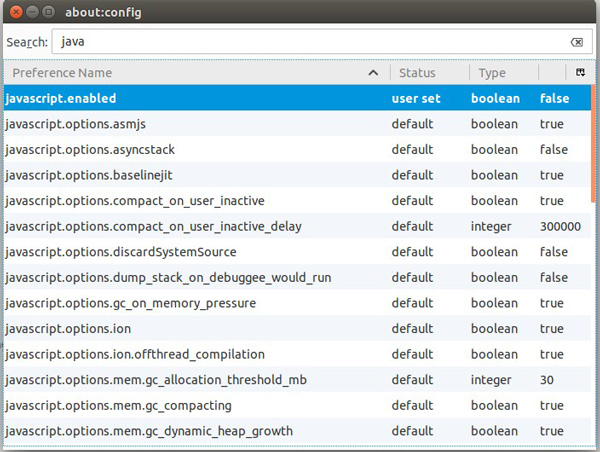
Task: Minimize the about:config window
Action: (33, 12)
